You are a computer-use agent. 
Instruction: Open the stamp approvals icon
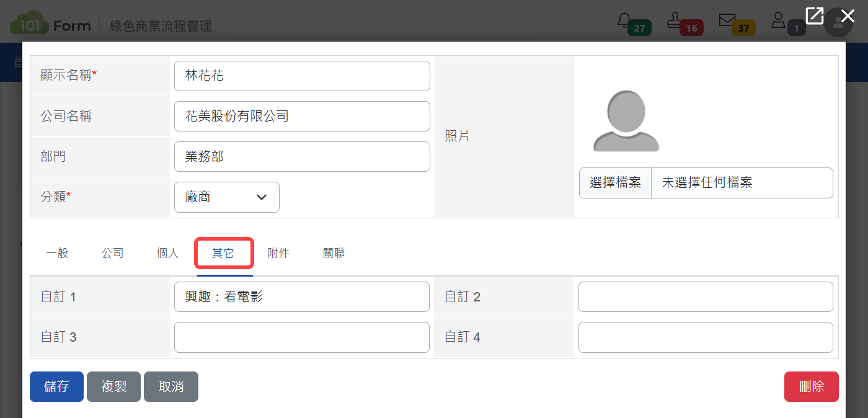pyautogui.click(x=675, y=20)
